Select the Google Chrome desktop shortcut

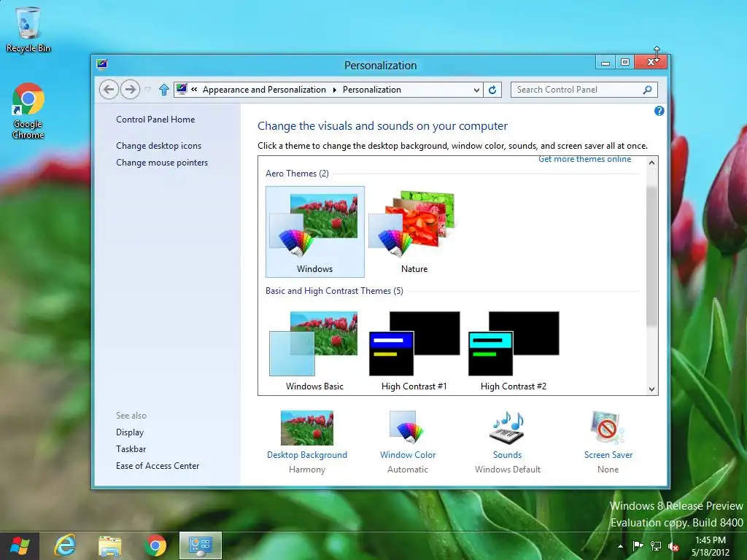28,111
